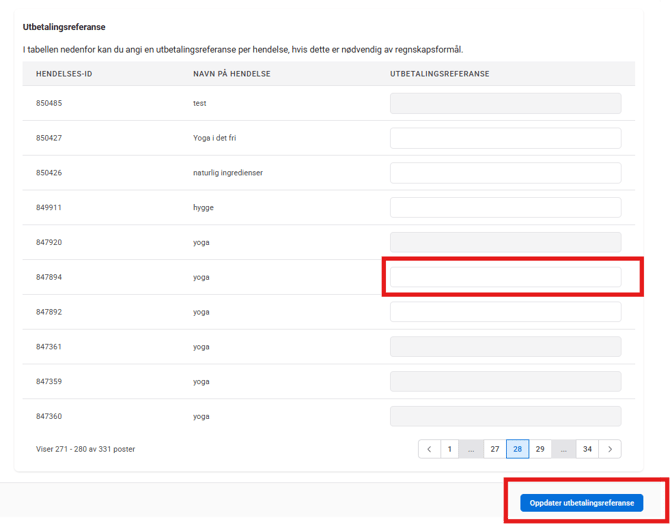Focus reference field for hygge row
Screen dimensions: 670x524
(x=505, y=208)
